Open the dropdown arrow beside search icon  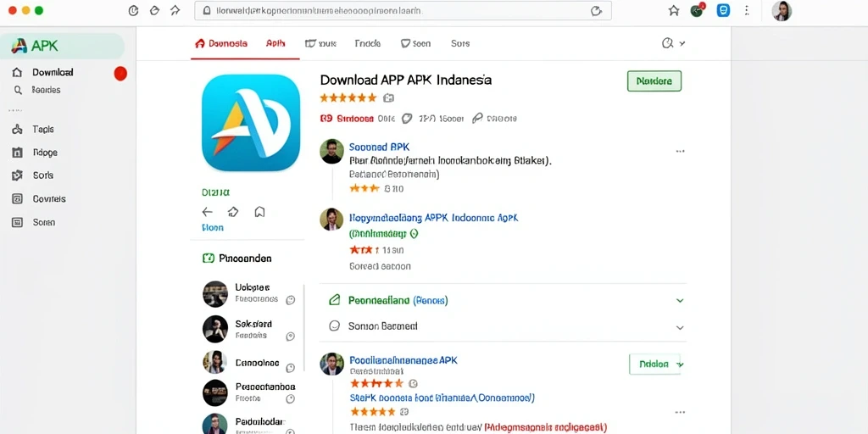(x=682, y=43)
